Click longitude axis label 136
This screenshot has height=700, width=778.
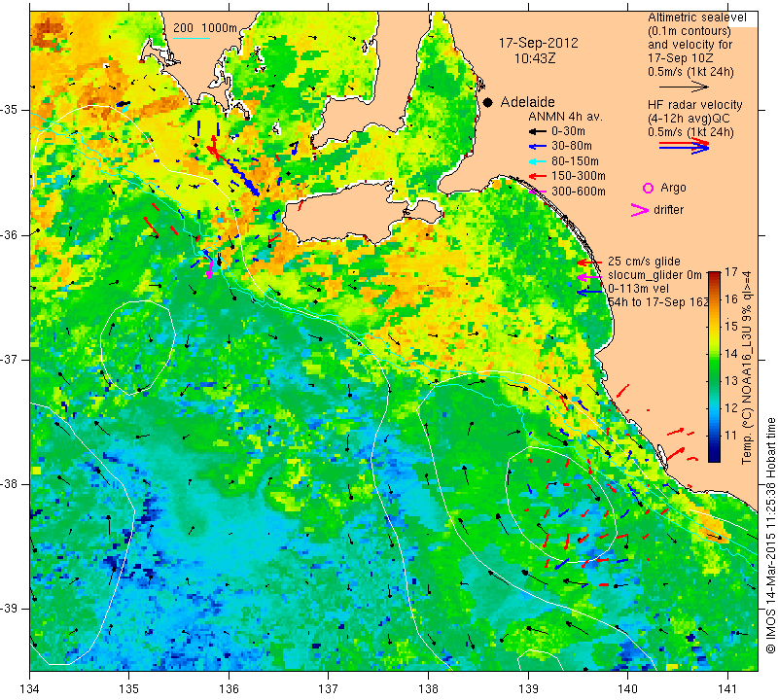point(229,689)
